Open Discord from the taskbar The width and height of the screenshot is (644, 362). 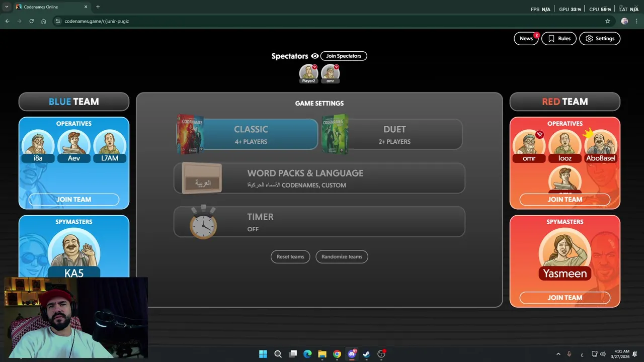click(352, 354)
